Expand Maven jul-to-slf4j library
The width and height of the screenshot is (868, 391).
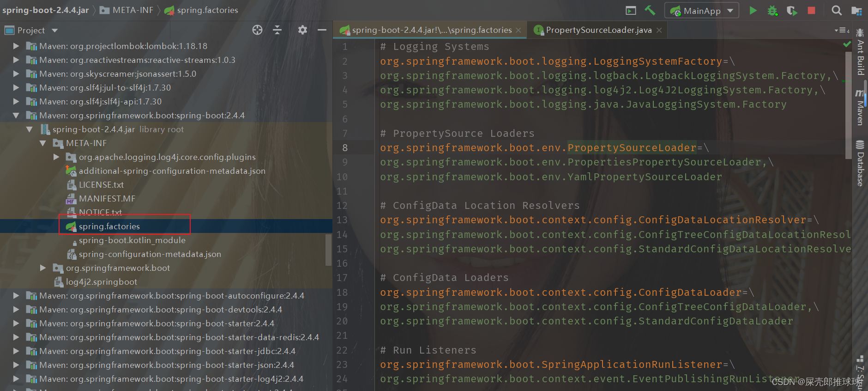[x=16, y=88]
